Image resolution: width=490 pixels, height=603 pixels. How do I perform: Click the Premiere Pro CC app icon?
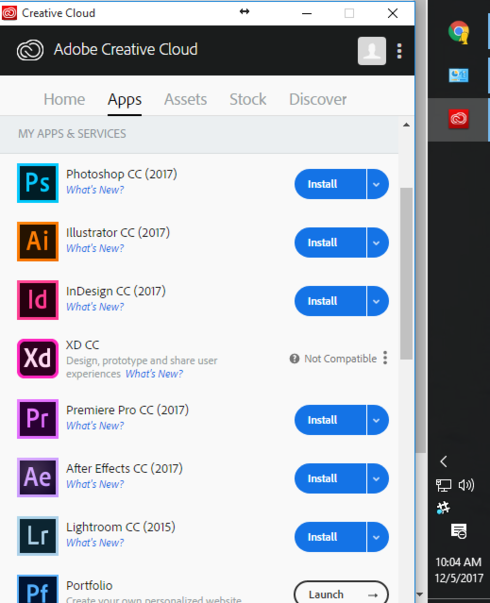tap(38, 419)
